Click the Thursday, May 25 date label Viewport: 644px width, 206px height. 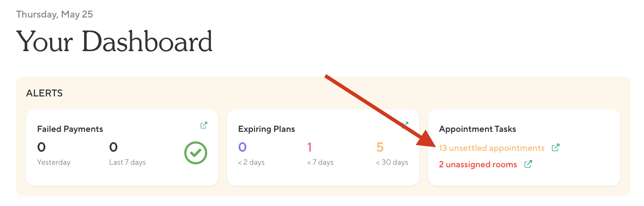pos(54,14)
